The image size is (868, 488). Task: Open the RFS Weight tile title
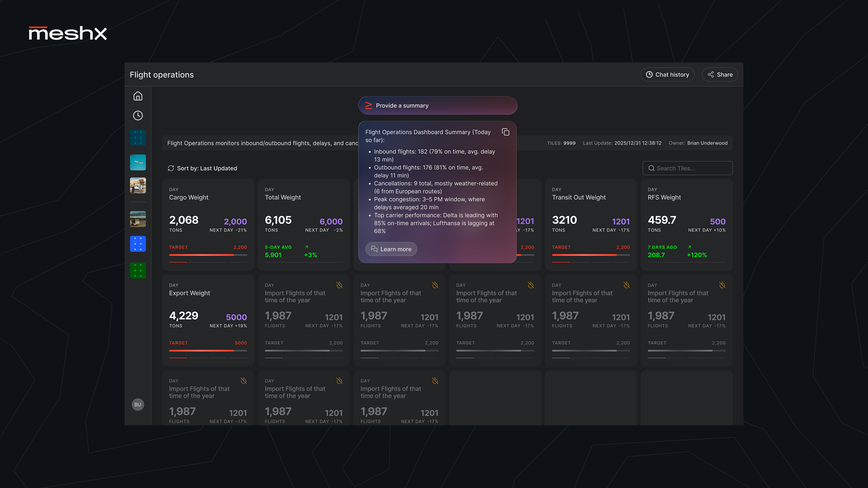(664, 197)
